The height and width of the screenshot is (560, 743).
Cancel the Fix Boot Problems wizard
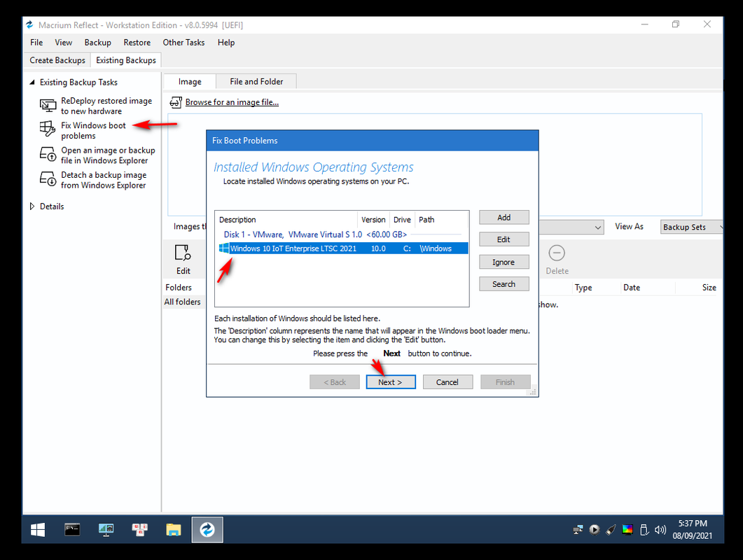click(447, 382)
